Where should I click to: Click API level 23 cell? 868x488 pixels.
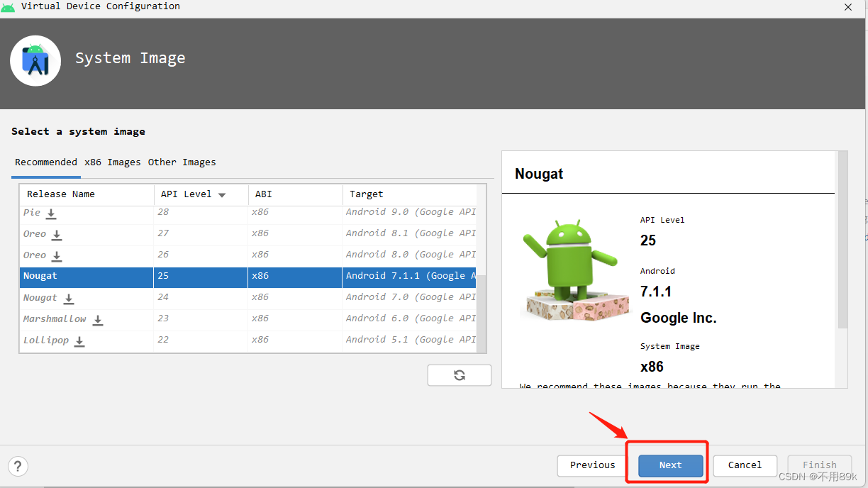201,320
